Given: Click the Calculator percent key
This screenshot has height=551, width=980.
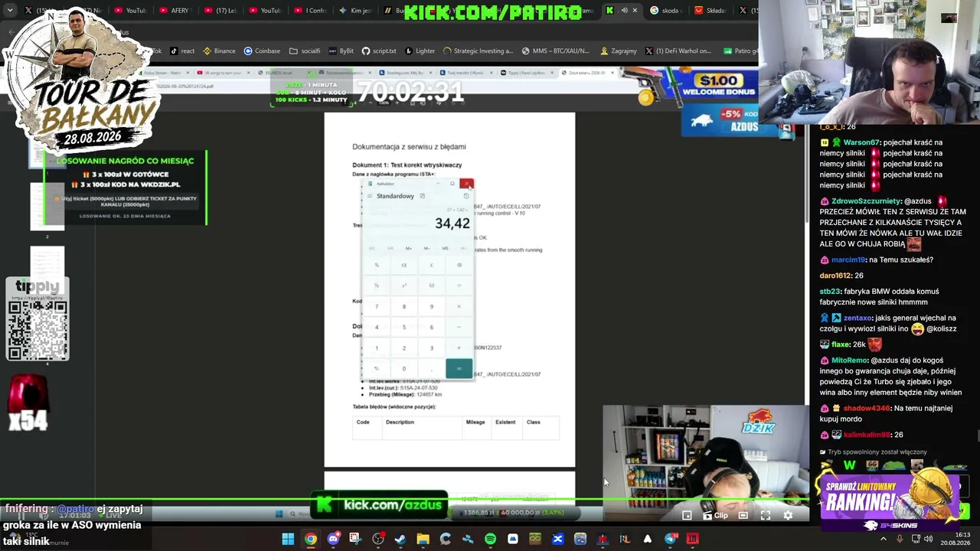Looking at the screenshot, I should (x=377, y=265).
